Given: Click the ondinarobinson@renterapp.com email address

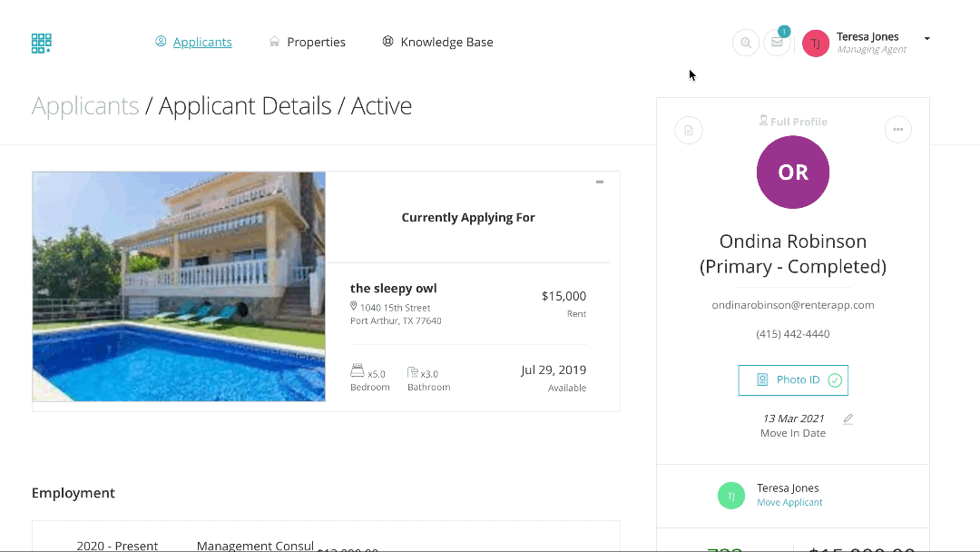Looking at the screenshot, I should (x=793, y=305).
